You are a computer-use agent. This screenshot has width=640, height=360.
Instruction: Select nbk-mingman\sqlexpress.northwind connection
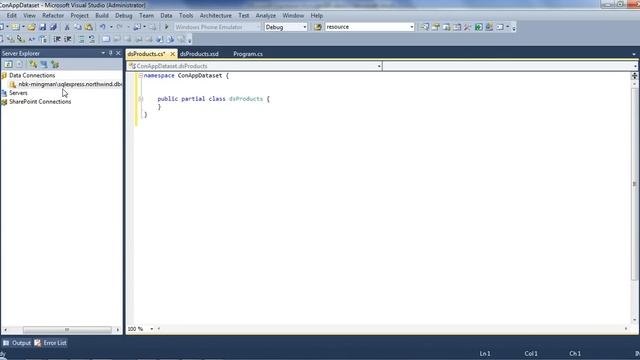(x=70, y=84)
